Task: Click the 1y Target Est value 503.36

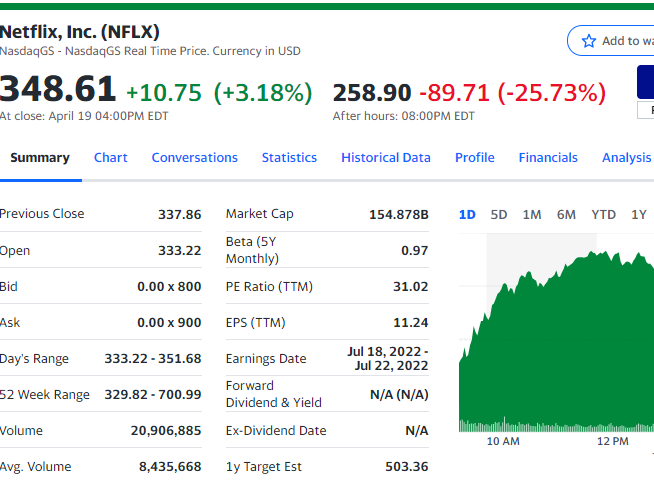Action: tap(407, 466)
